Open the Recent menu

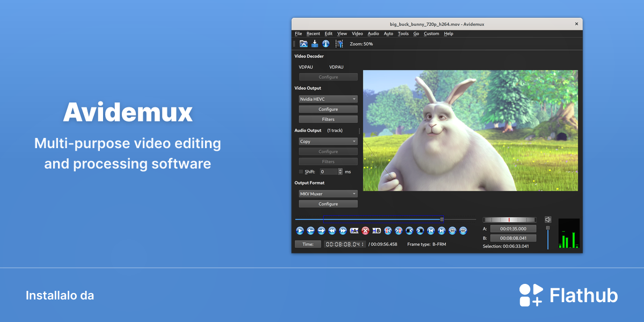pyautogui.click(x=313, y=34)
